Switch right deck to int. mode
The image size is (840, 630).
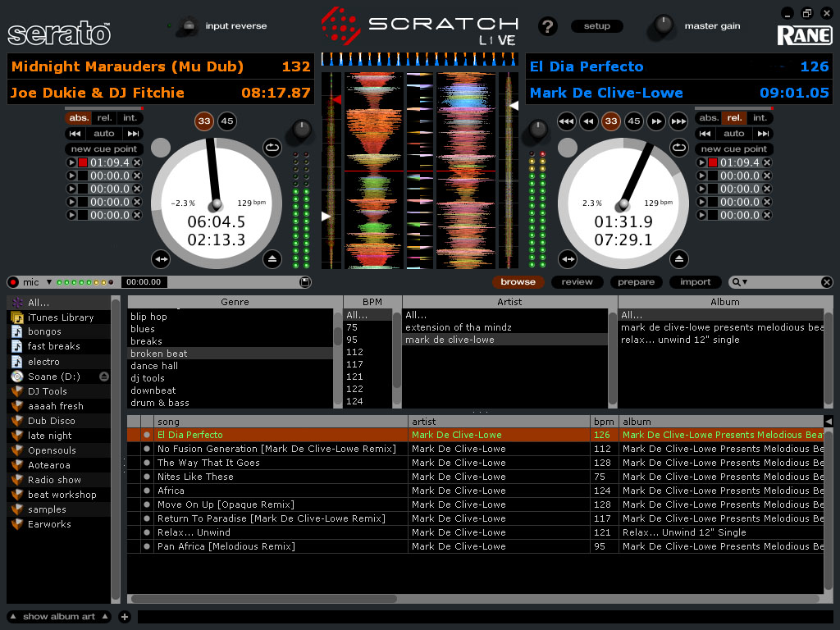click(760, 118)
